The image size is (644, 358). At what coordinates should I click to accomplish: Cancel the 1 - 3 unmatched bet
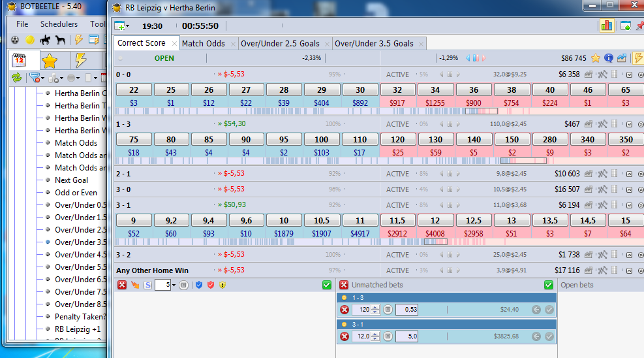[345, 310]
